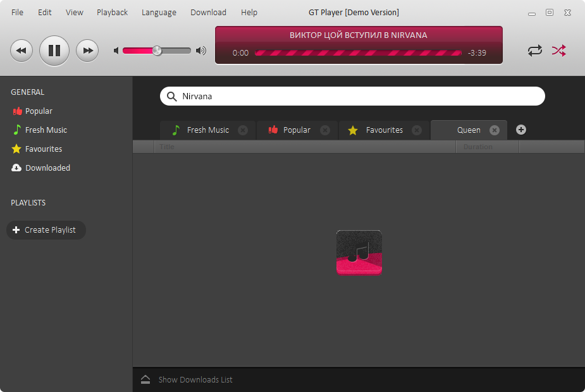The height and width of the screenshot is (392, 585).
Task: Click the now-playing song title
Action: (x=359, y=35)
